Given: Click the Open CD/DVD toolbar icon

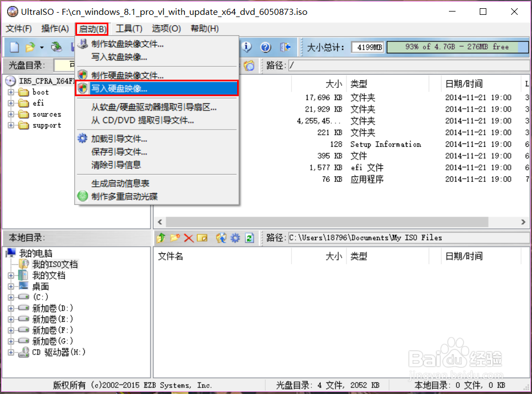Looking at the screenshot, I should pos(56,47).
